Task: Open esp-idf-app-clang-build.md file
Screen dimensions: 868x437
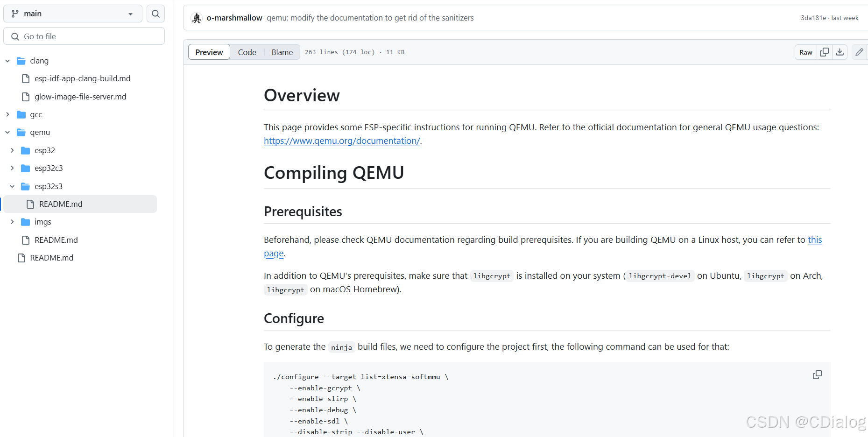Action: (x=82, y=78)
